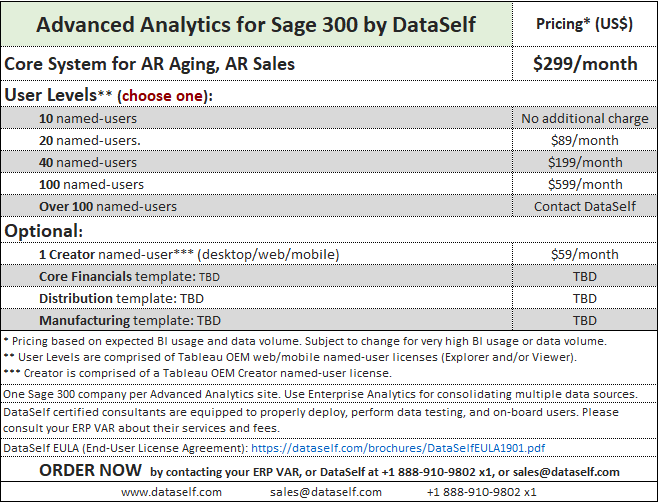Open the DataSelf EULA PDF link
The width and height of the screenshot is (661, 504).
[398, 448]
